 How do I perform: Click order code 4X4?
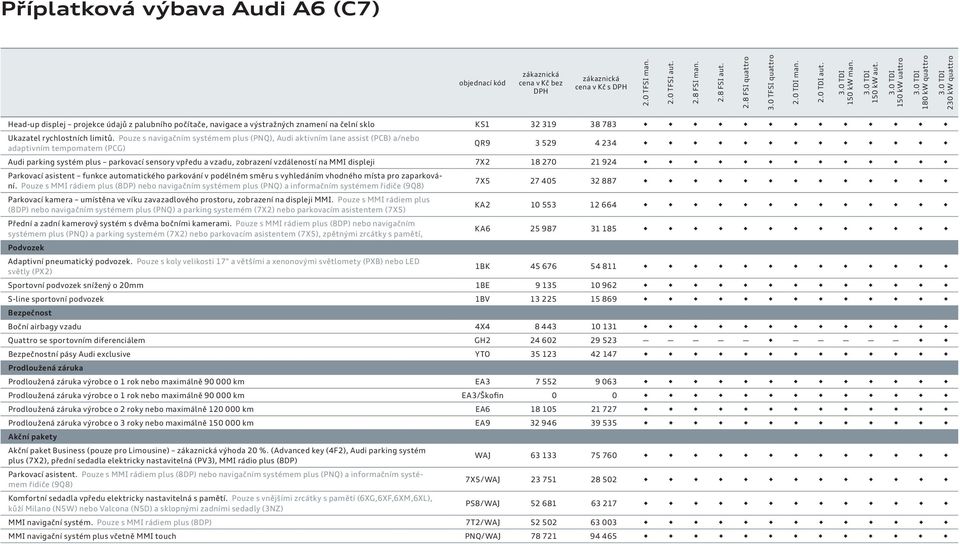pyautogui.click(x=482, y=327)
